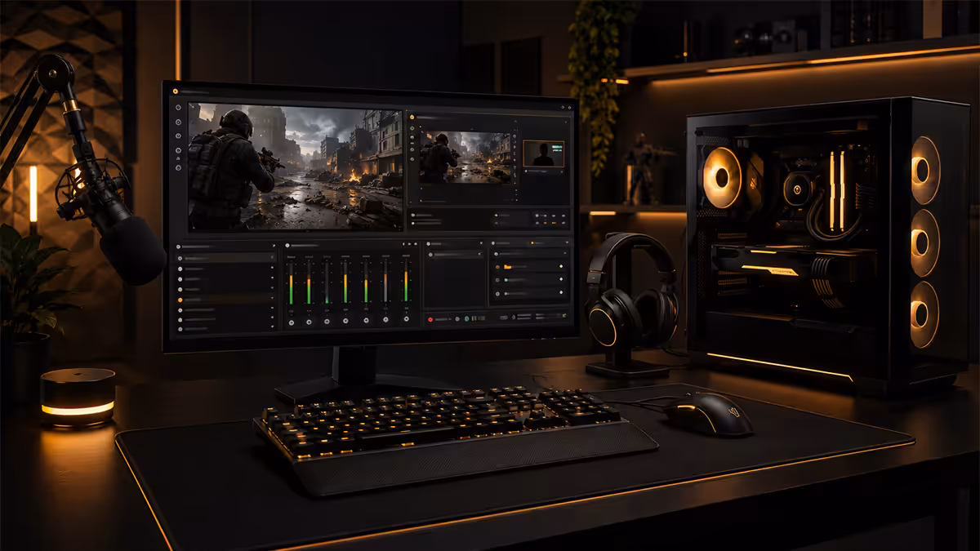Toggle the orange dot on the folder row

point(561,266)
